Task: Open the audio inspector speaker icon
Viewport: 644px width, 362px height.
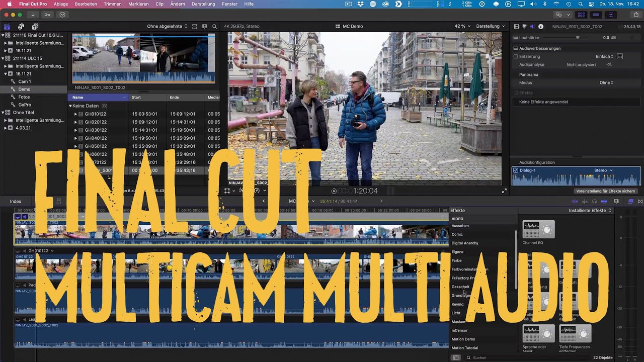Action: (x=532, y=26)
